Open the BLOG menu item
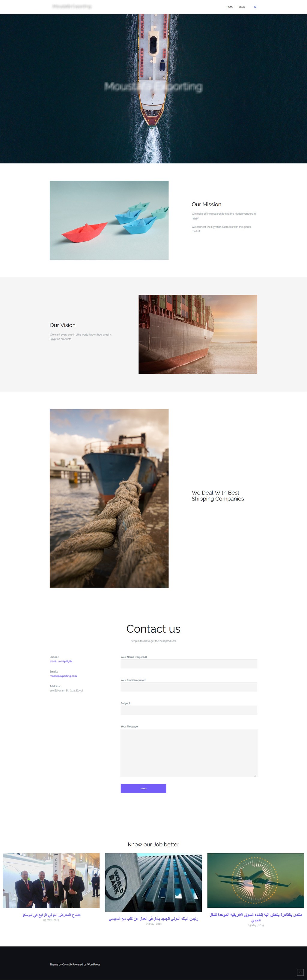Screen dimensions: 307x980 pos(242,7)
